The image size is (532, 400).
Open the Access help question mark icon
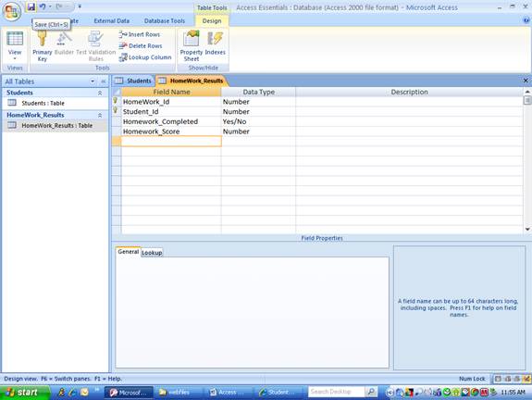526,20
